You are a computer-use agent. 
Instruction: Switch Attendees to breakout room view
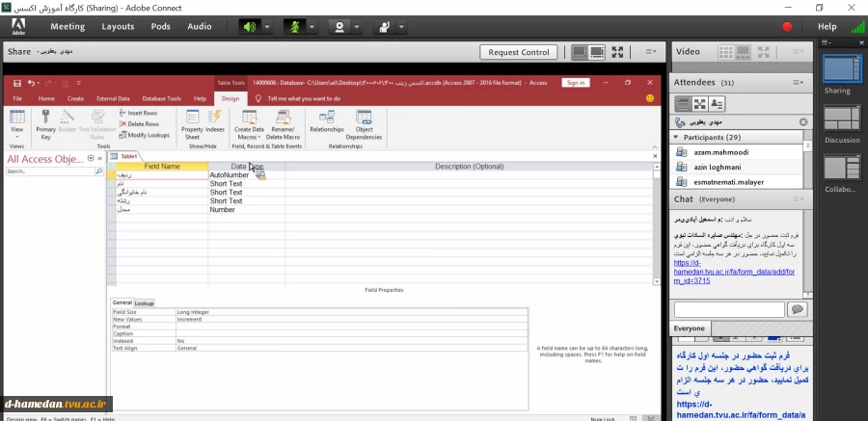pos(700,103)
